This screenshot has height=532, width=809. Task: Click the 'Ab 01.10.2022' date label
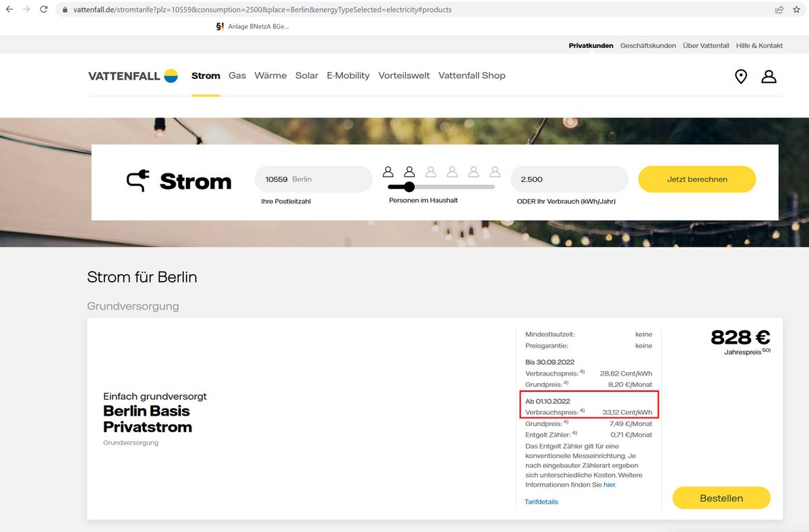click(x=547, y=402)
